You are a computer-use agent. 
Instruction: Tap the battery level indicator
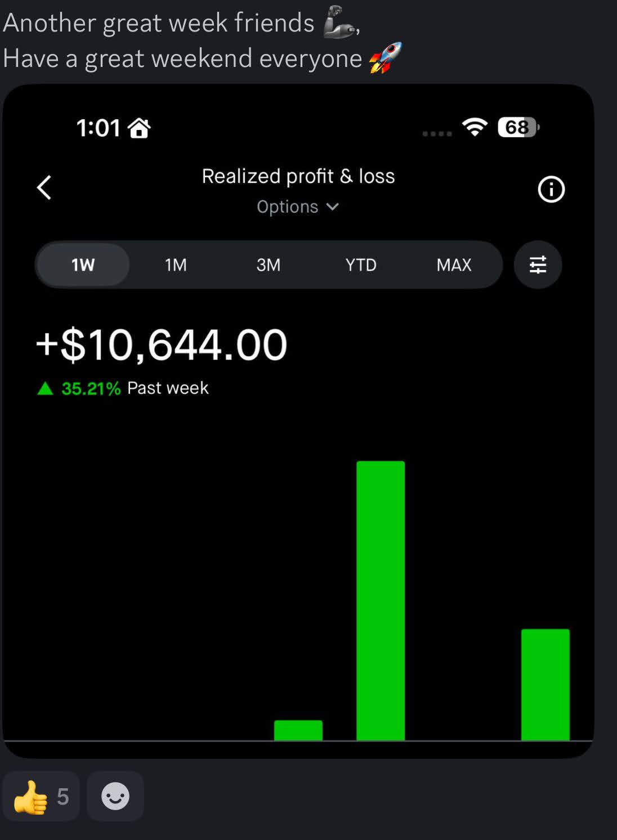pyautogui.click(x=518, y=128)
